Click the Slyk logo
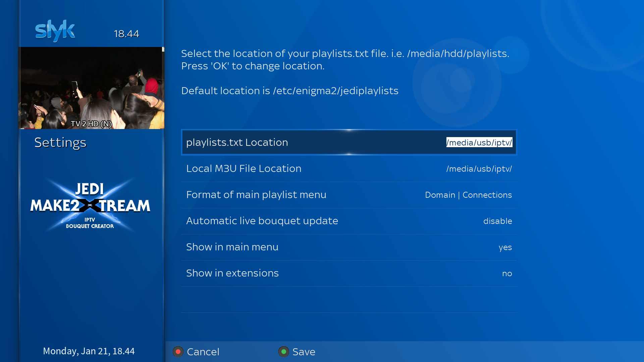This screenshot has height=362, width=644. [55, 31]
